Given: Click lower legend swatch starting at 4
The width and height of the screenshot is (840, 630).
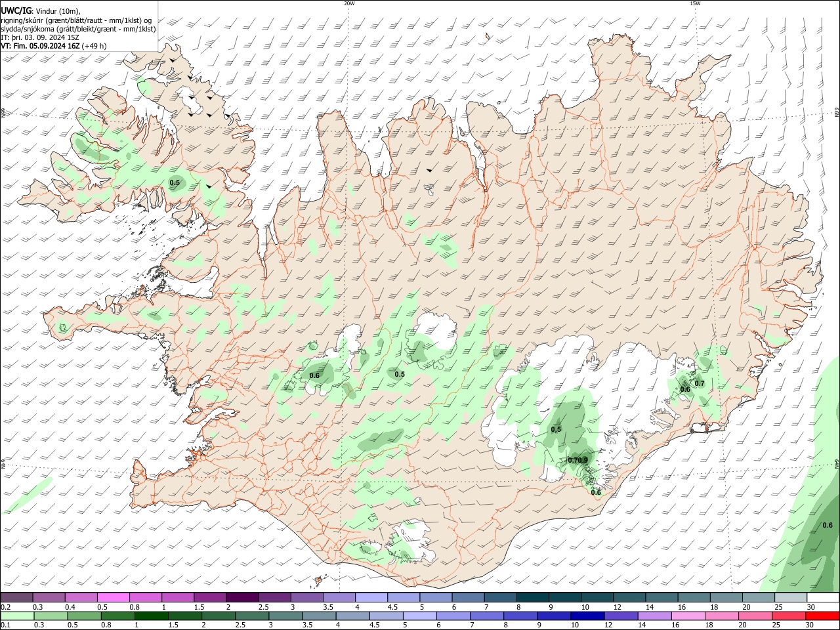Looking at the screenshot, I should point(353,616).
